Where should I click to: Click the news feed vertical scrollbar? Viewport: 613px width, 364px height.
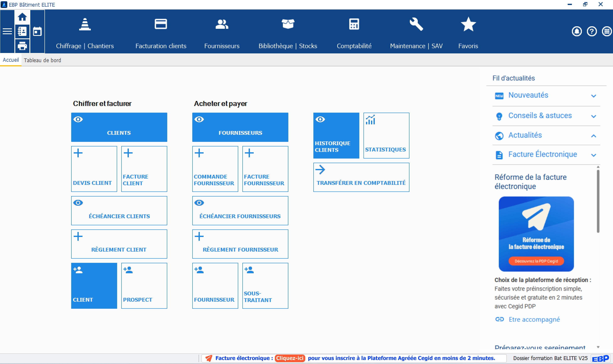coord(598,201)
